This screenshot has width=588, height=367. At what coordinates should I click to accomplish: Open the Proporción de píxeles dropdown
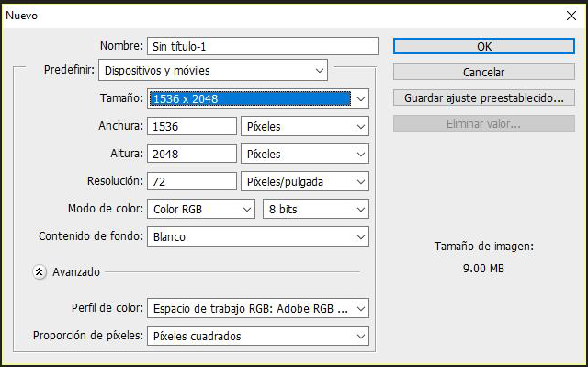click(x=258, y=336)
